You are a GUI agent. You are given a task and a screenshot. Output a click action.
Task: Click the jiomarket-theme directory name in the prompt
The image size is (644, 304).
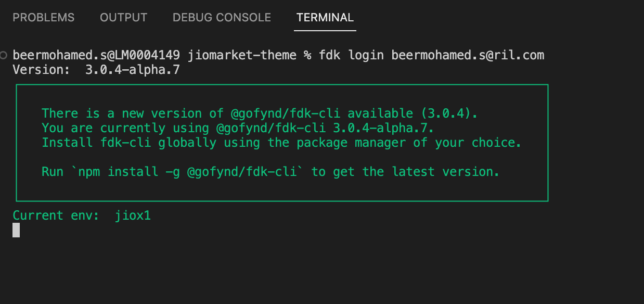click(242, 55)
